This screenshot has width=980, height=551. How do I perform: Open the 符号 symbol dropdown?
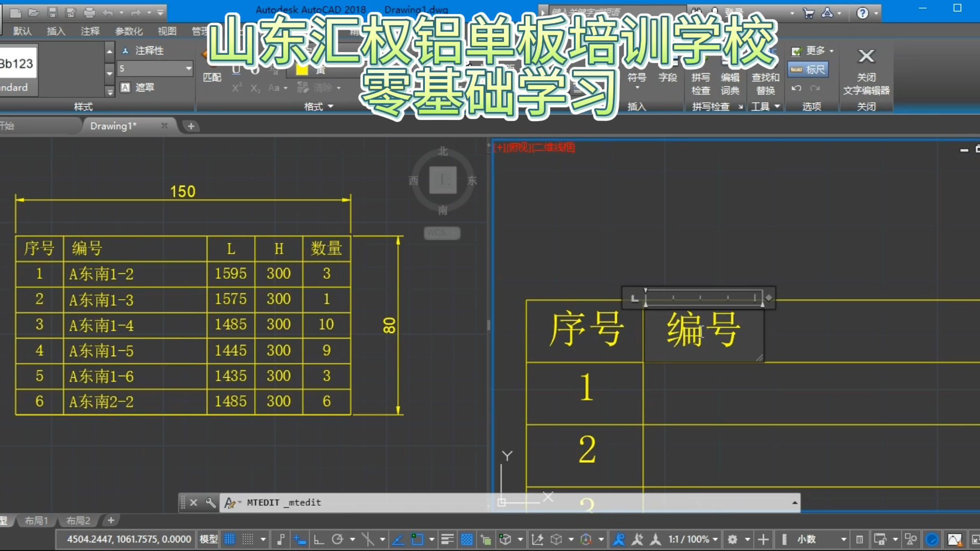click(636, 81)
